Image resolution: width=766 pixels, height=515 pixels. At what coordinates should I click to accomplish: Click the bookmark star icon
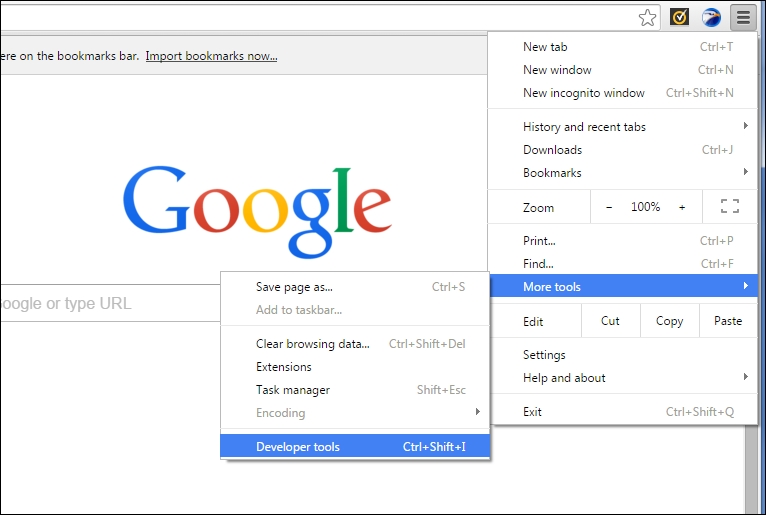(647, 18)
